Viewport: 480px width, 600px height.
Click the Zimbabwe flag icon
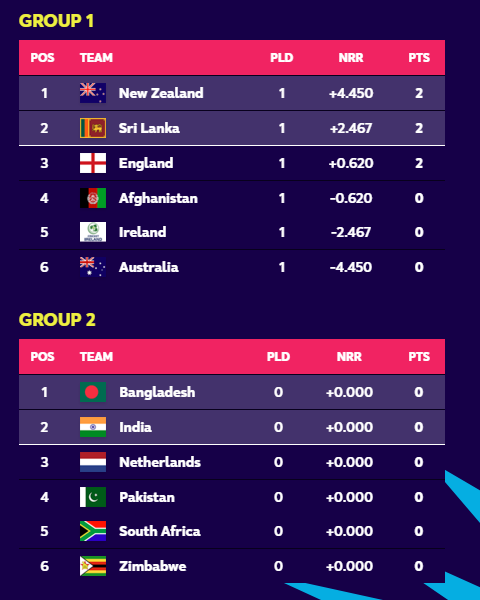[93, 566]
